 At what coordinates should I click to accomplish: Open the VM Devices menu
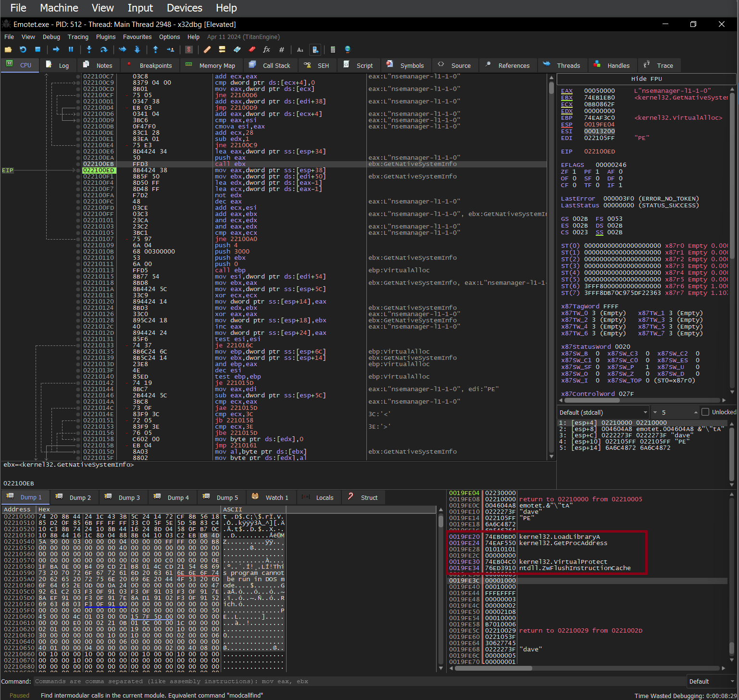(185, 8)
